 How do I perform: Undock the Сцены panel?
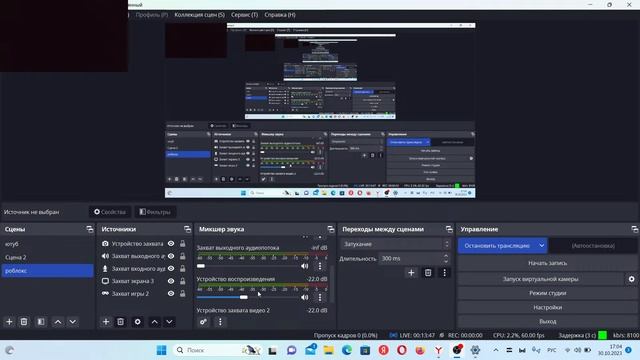tap(90, 229)
